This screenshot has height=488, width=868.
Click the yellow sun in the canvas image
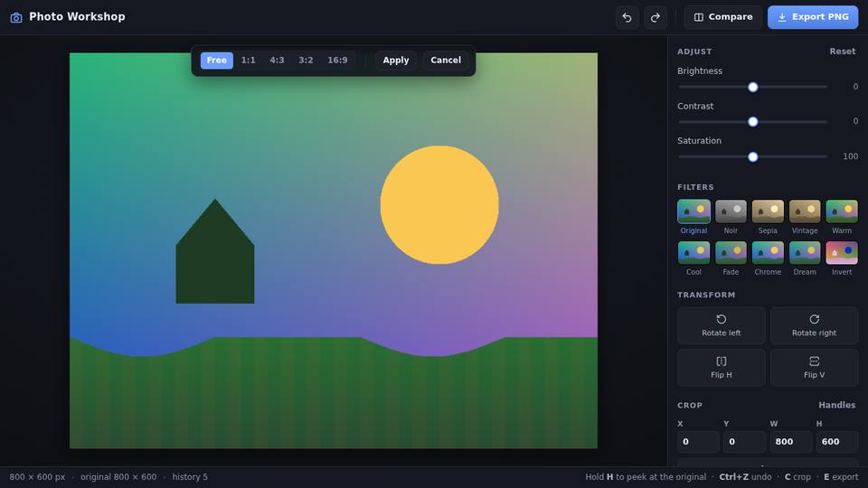(x=439, y=205)
